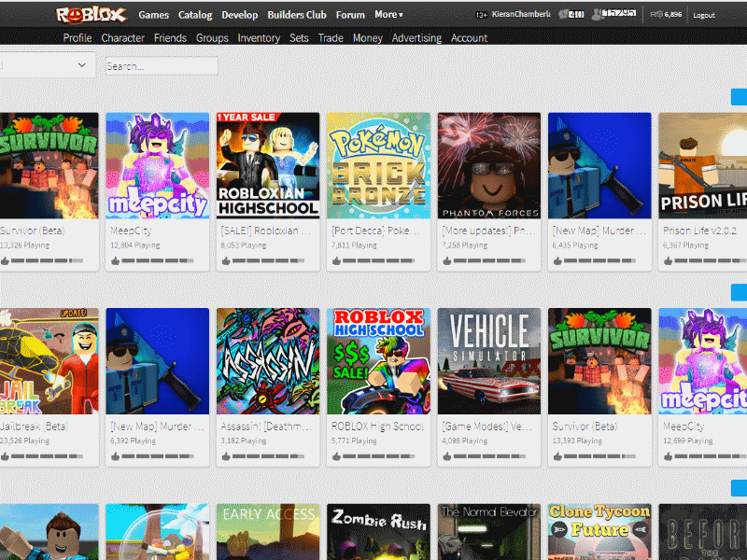The width and height of the screenshot is (747, 560).
Task: Open the More menu dropdown
Action: 388,14
